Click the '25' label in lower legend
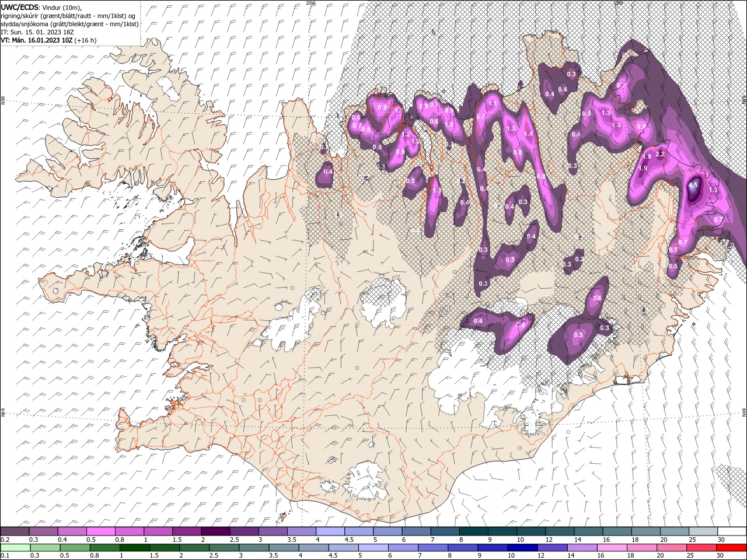 coord(690,556)
